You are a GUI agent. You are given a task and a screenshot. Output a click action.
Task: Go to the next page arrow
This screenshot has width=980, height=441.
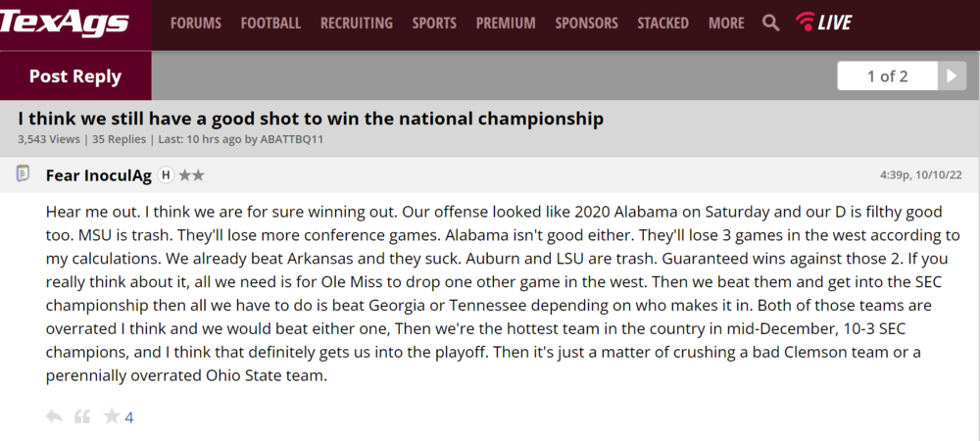click(x=952, y=76)
